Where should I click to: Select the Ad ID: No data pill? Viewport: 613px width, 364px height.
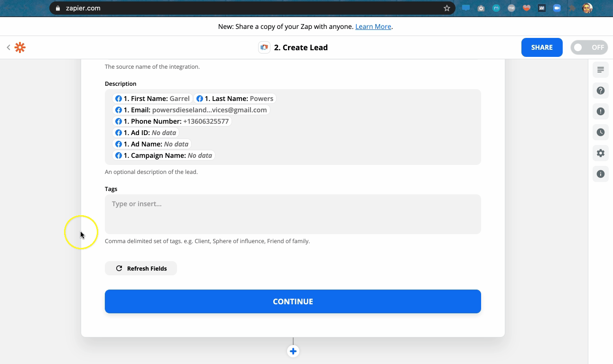point(146,133)
